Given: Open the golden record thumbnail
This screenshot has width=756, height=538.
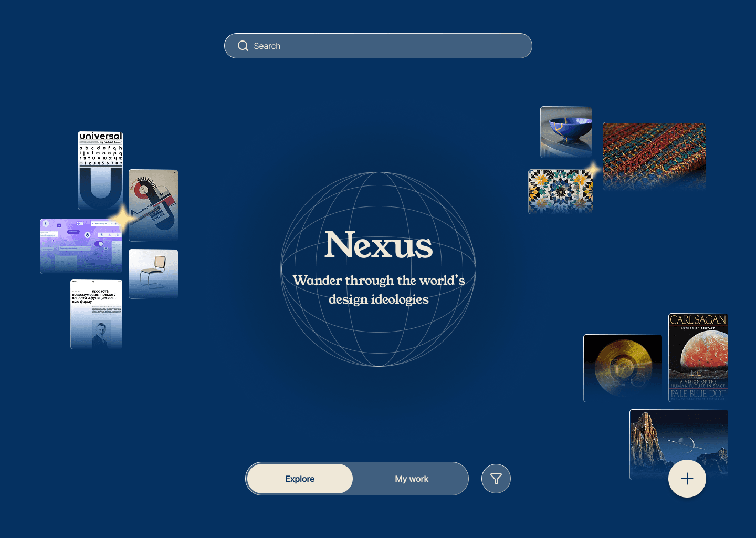Looking at the screenshot, I should (623, 368).
